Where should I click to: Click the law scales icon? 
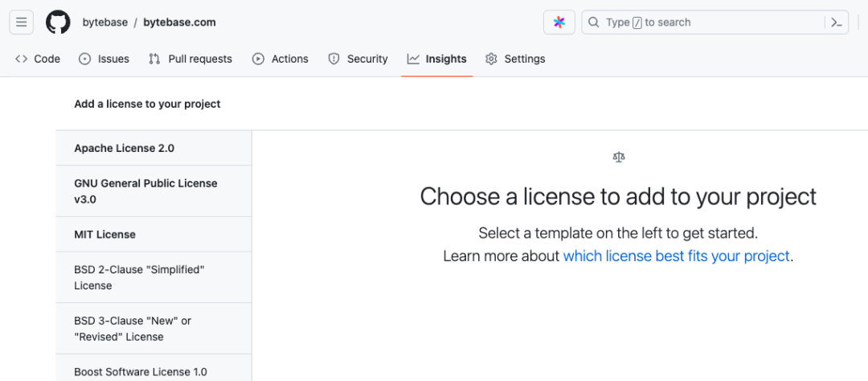[x=618, y=158]
